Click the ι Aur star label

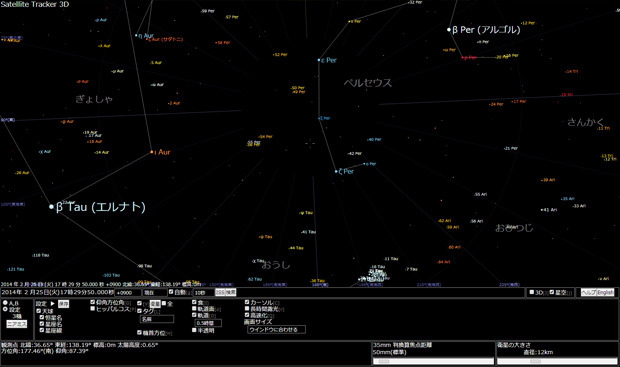coord(162,152)
